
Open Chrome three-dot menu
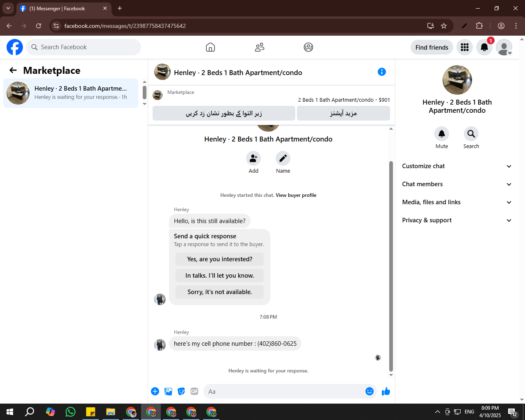tap(516, 26)
